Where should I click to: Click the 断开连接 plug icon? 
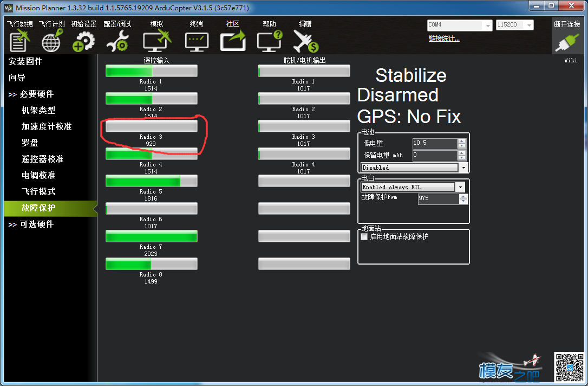click(x=567, y=43)
